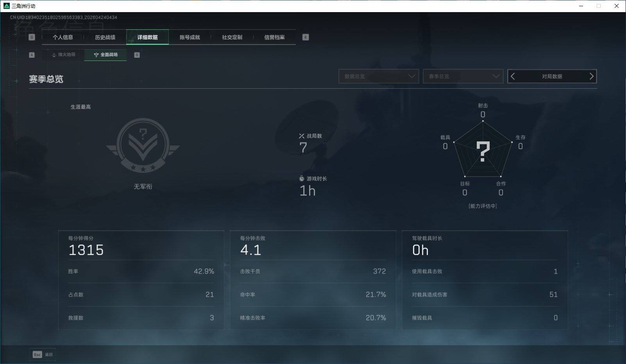Switch to 烽火地带 mode sub-tab
Image resolution: width=626 pixels, height=364 pixels.
tap(63, 55)
